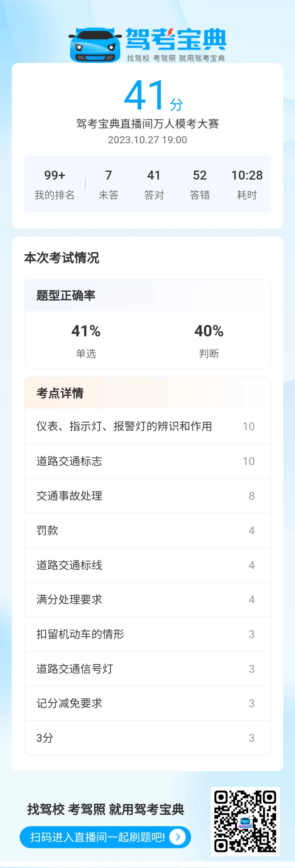Open the 记分减免要求 row
This screenshot has width=295, height=868.
(x=147, y=703)
